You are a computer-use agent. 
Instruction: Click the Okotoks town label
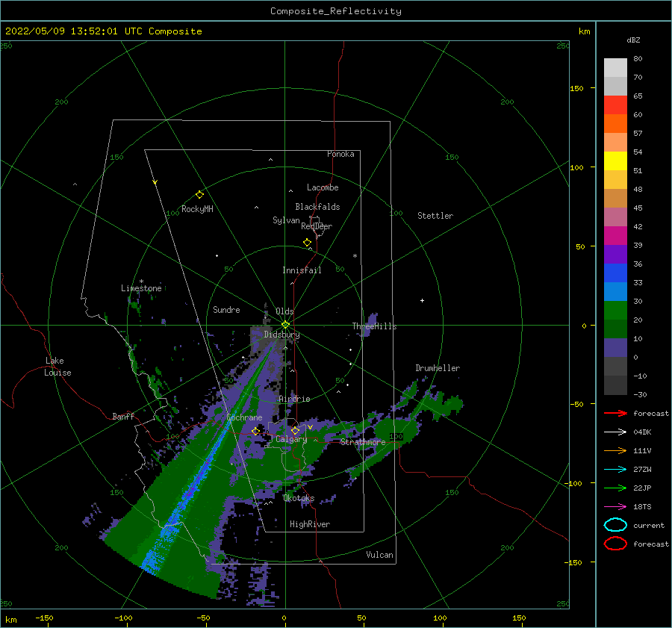[x=299, y=497]
